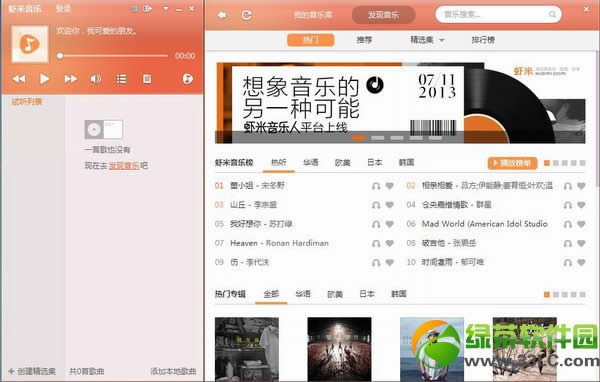Switch to mini mode icon in the title bar

click(x=147, y=8)
